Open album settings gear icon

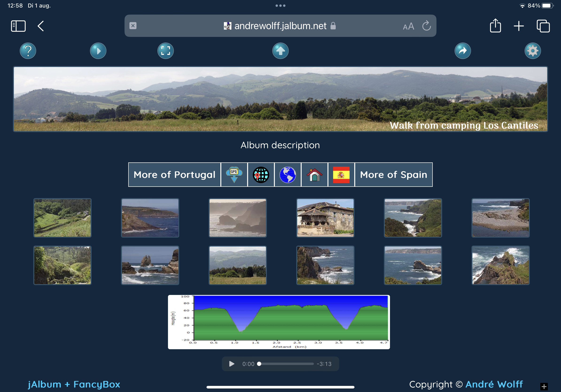532,51
